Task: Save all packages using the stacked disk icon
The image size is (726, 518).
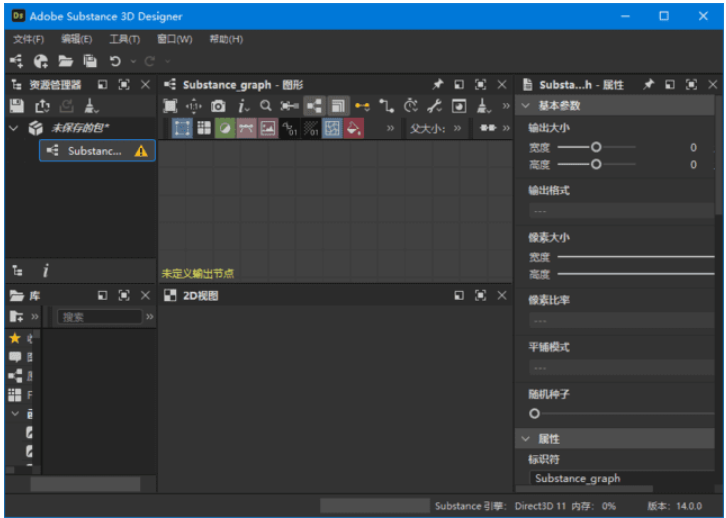Action: point(90,61)
